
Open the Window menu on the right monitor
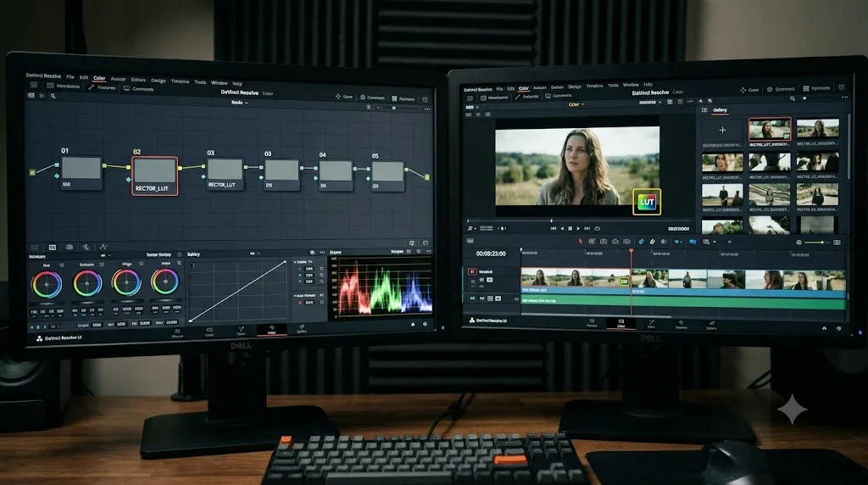[x=631, y=85]
